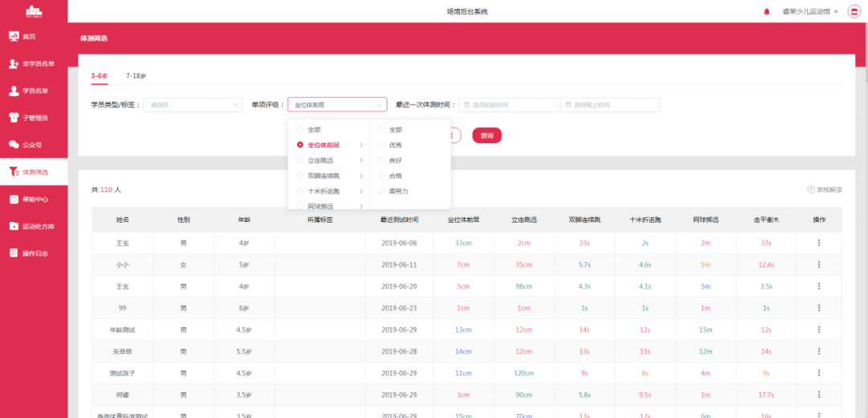The height and width of the screenshot is (418, 868).
Task: Switch to the 3-6岁 tab
Action: pos(100,76)
